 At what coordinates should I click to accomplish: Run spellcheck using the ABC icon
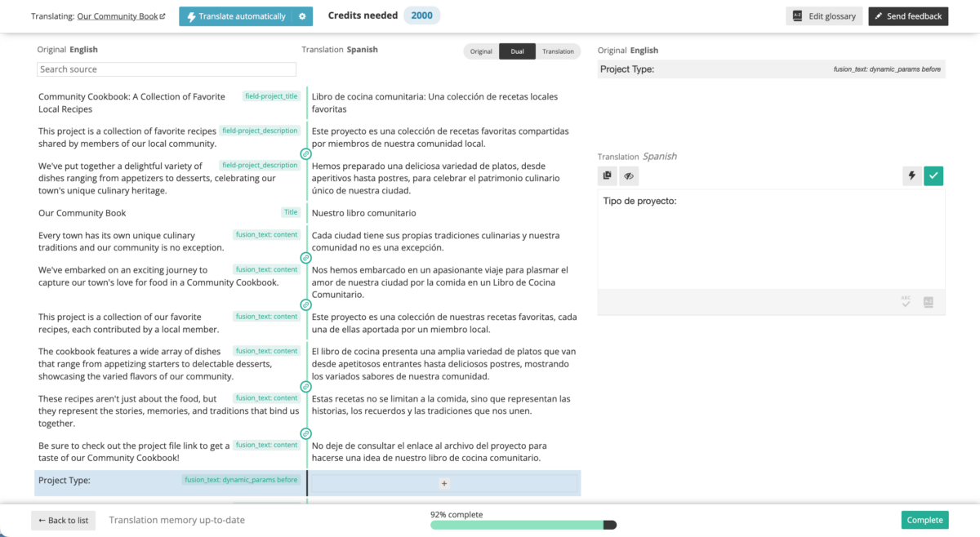[x=906, y=302]
